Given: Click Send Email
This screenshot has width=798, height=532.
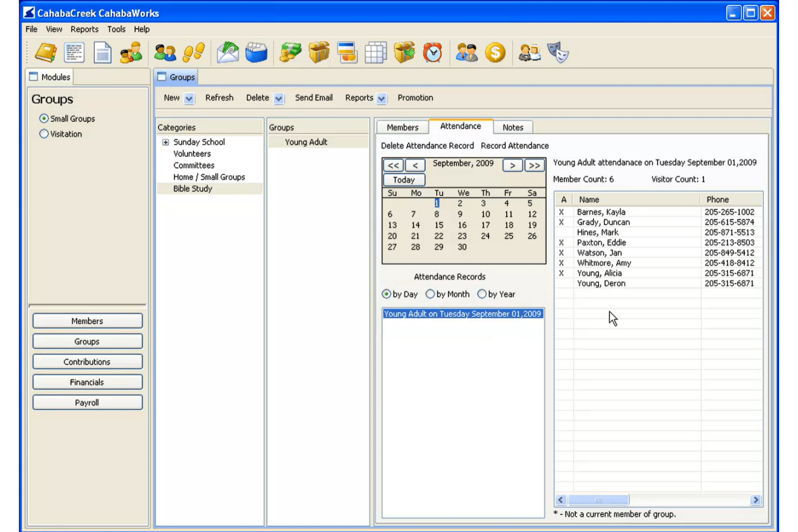Looking at the screenshot, I should (x=314, y=98).
